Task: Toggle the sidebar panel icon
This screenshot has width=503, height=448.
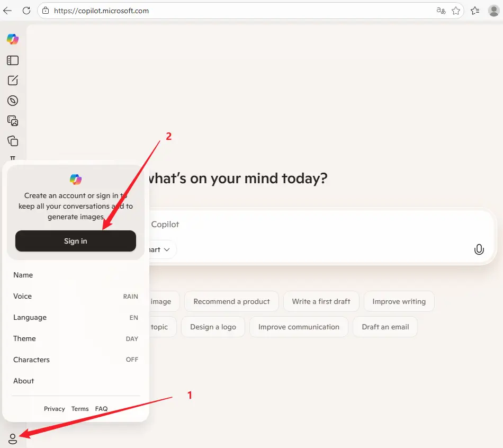Action: point(13,60)
